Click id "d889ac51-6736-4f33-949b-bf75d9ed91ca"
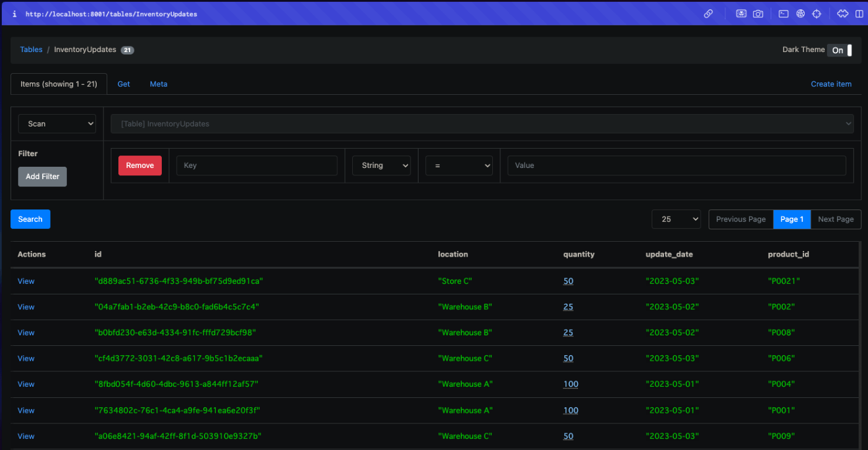The width and height of the screenshot is (868, 450). click(x=179, y=281)
